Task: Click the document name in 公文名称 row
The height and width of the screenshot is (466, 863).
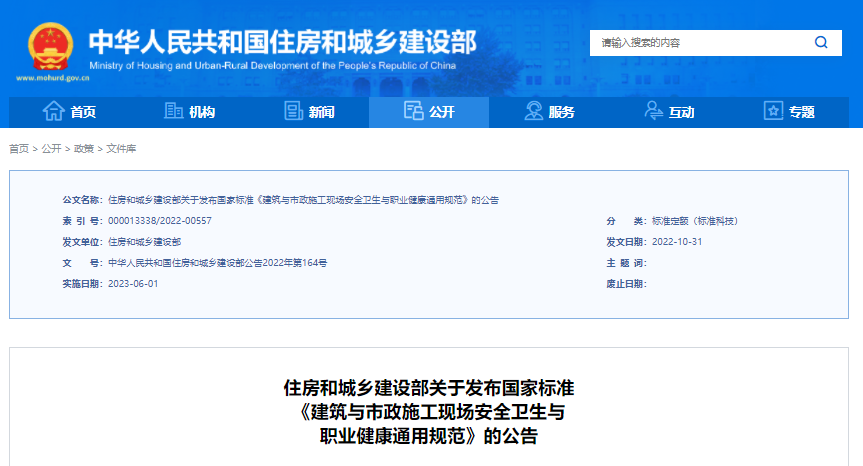Action: click(x=303, y=200)
